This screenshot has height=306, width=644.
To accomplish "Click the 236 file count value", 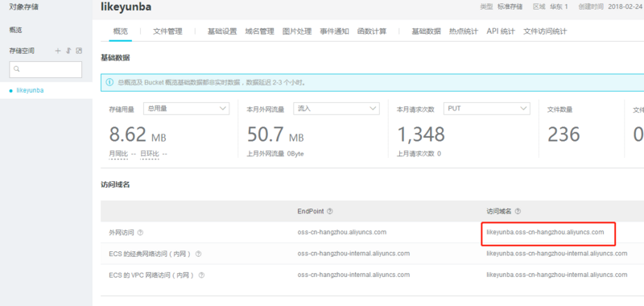I will (564, 134).
